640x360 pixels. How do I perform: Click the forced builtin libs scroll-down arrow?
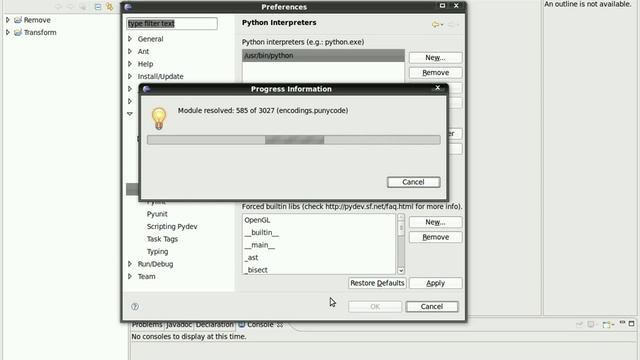[401, 270]
